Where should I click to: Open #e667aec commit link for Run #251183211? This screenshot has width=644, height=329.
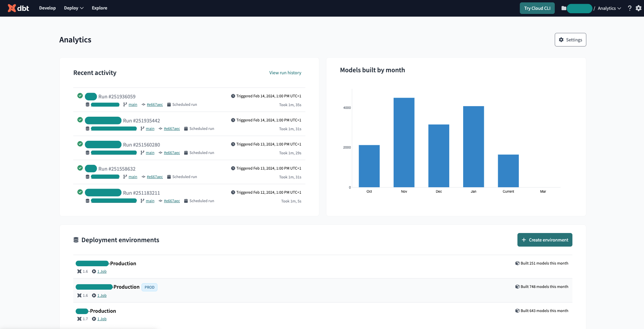172,201
